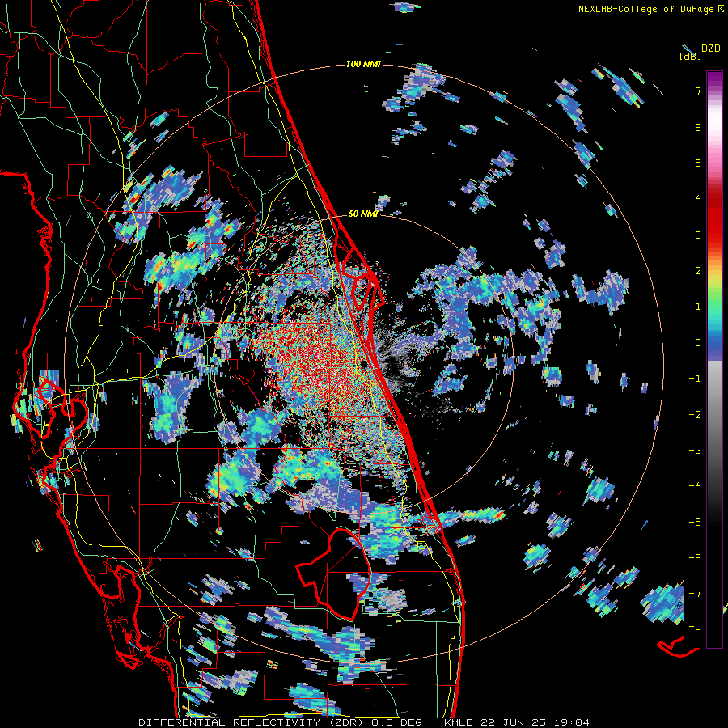Click the -7 value on color scale
This screenshot has width=728, height=728.
[695, 594]
